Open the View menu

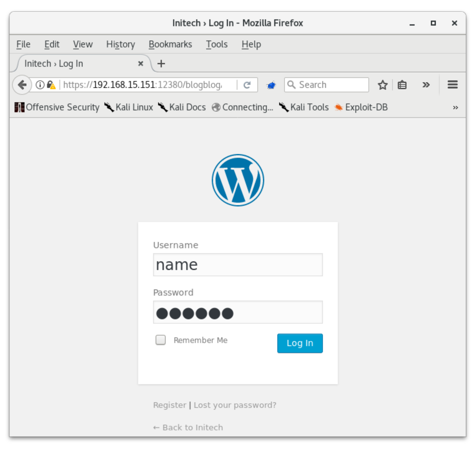tap(82, 44)
